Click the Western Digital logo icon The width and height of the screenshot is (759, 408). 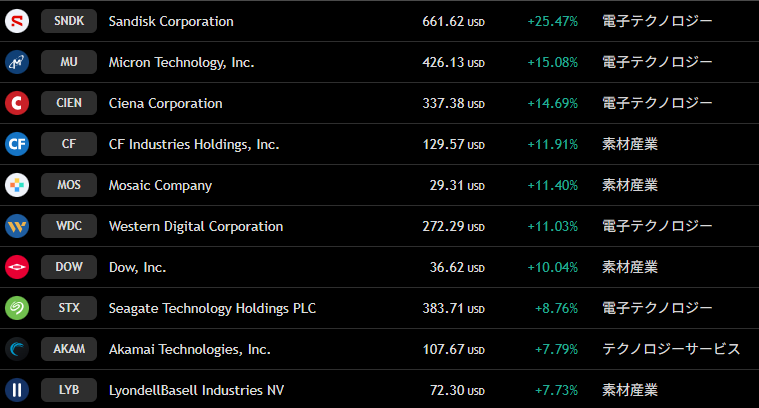17,226
